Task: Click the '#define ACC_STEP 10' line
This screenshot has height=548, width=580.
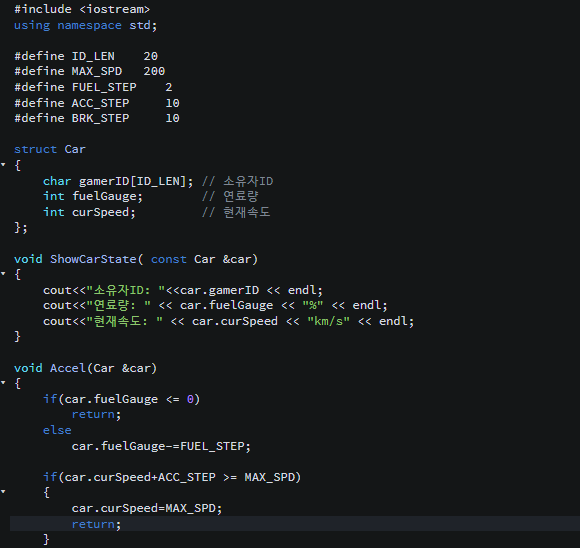Action: coord(97,103)
